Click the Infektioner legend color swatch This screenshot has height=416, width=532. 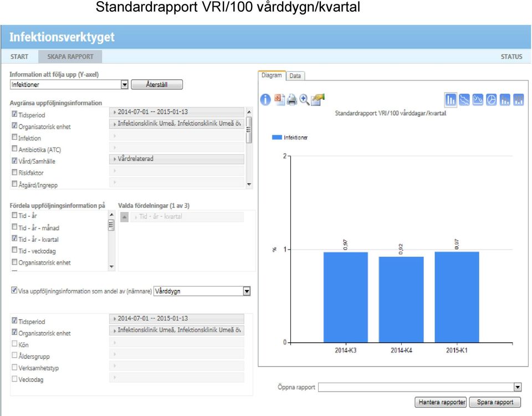tap(277, 137)
